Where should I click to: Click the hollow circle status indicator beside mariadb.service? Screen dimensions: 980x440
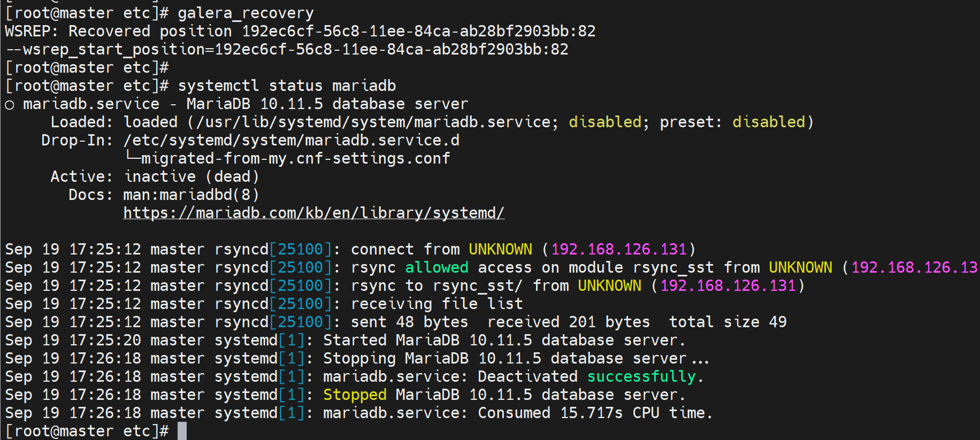point(9,105)
